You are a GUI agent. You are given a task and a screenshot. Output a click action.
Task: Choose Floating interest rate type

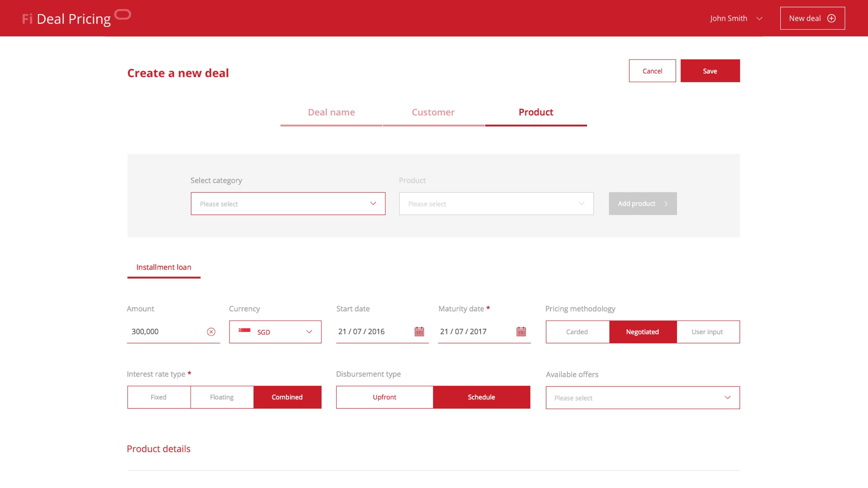(x=222, y=397)
